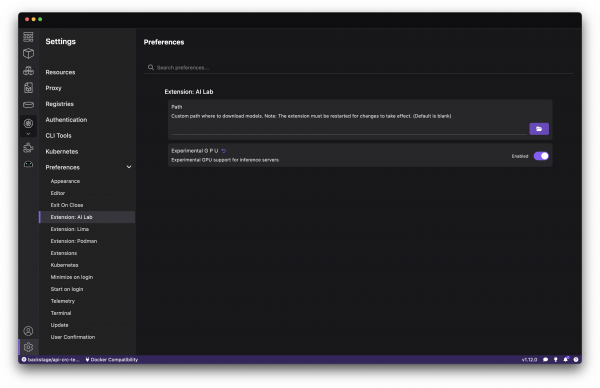Select the Preferences menu entry
This screenshot has height=388, width=600.
point(62,167)
